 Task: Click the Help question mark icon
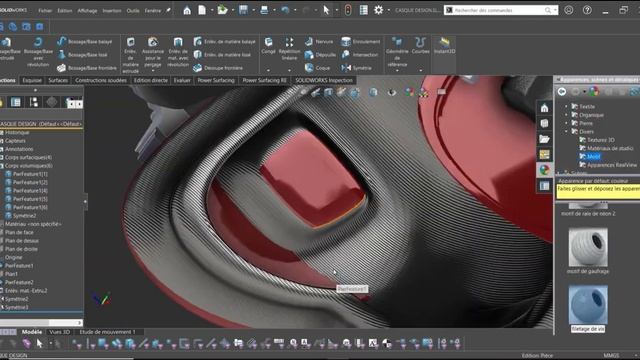click(587, 10)
